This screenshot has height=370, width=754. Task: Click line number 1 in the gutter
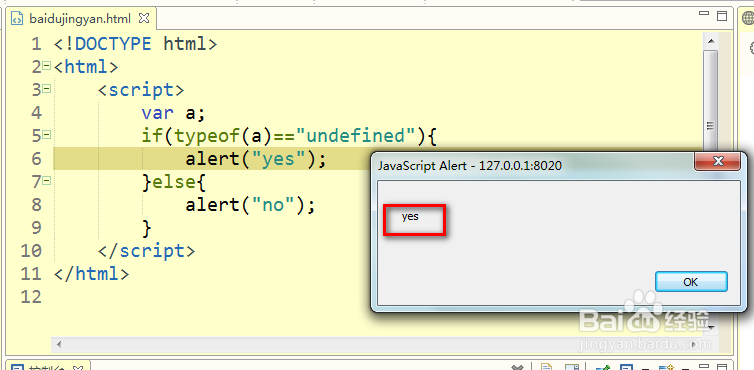click(37, 44)
